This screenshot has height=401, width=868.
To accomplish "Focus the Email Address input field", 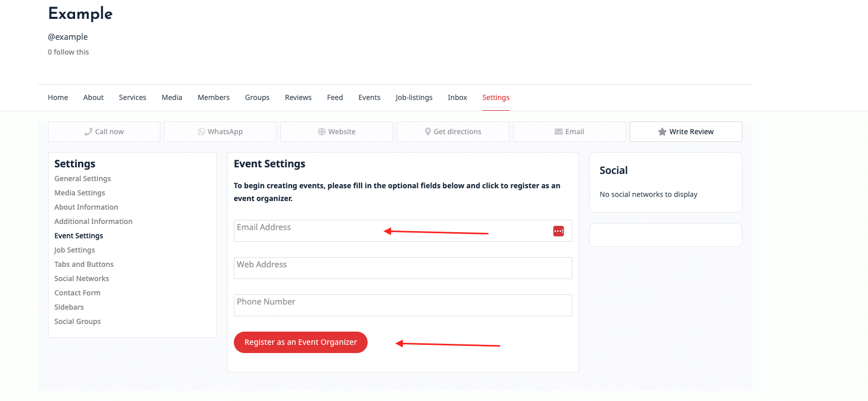I will click(403, 231).
